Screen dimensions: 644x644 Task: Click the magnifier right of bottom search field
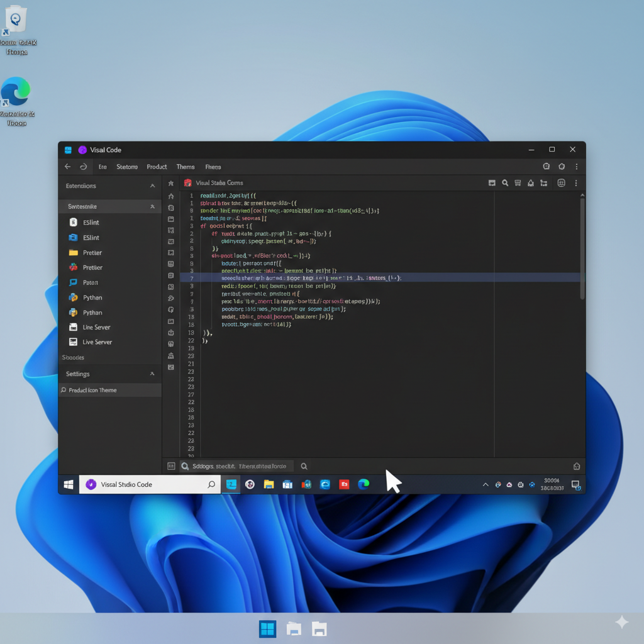[x=304, y=466]
